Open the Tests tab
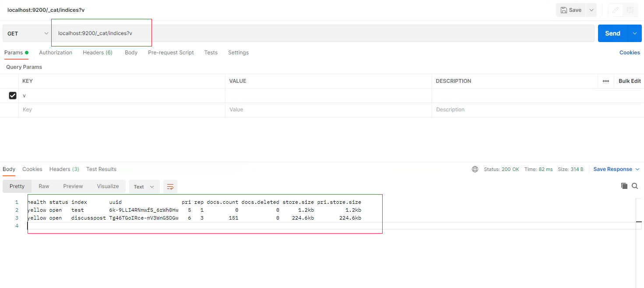This screenshot has height=288, width=644. [211, 53]
